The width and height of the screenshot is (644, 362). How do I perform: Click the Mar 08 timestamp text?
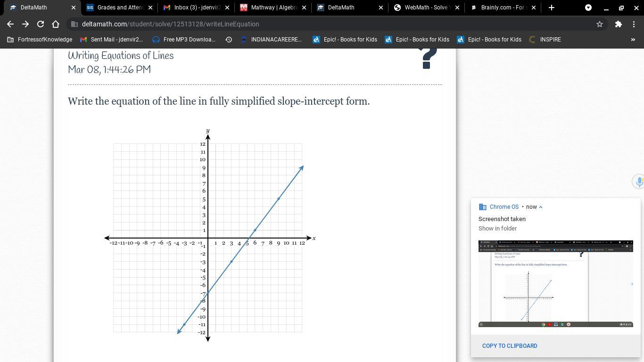[x=109, y=70]
